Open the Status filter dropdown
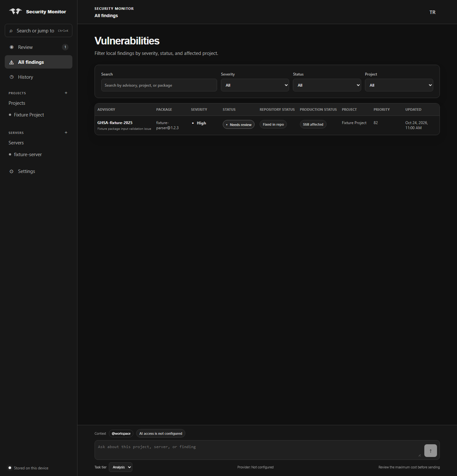This screenshot has height=476, width=457. click(x=327, y=85)
